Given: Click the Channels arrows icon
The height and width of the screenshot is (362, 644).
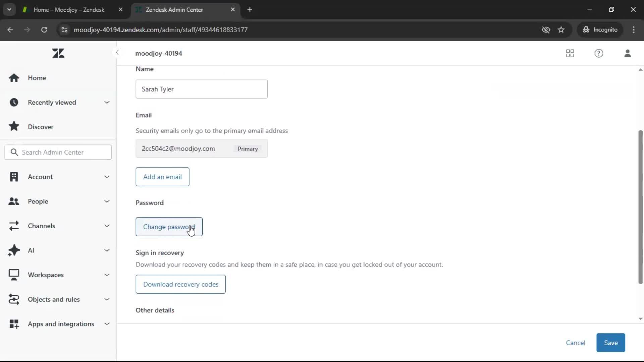Looking at the screenshot, I should pyautogui.click(x=14, y=226).
